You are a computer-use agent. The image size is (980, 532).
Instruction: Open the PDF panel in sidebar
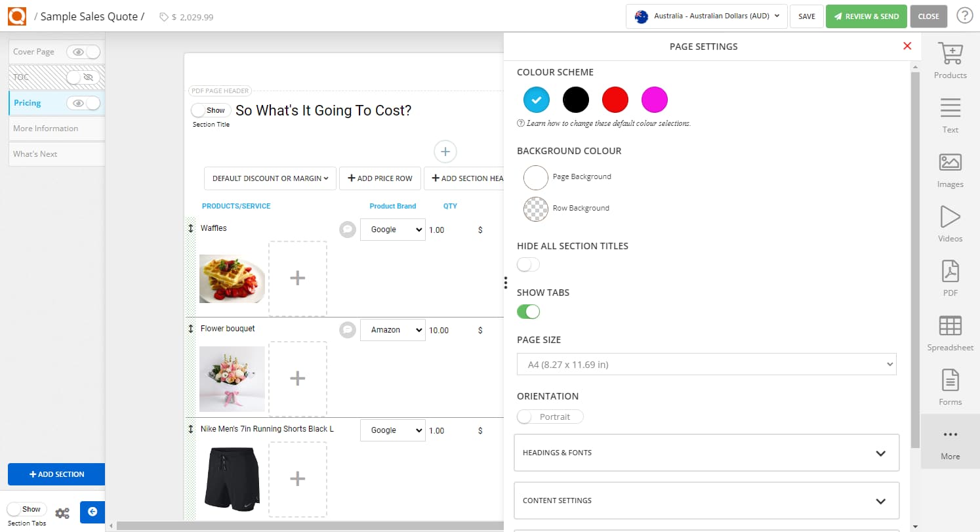(x=950, y=271)
